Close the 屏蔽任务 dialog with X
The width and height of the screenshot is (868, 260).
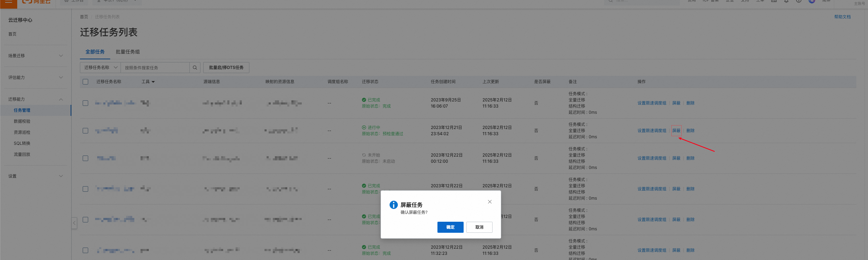[x=489, y=202]
